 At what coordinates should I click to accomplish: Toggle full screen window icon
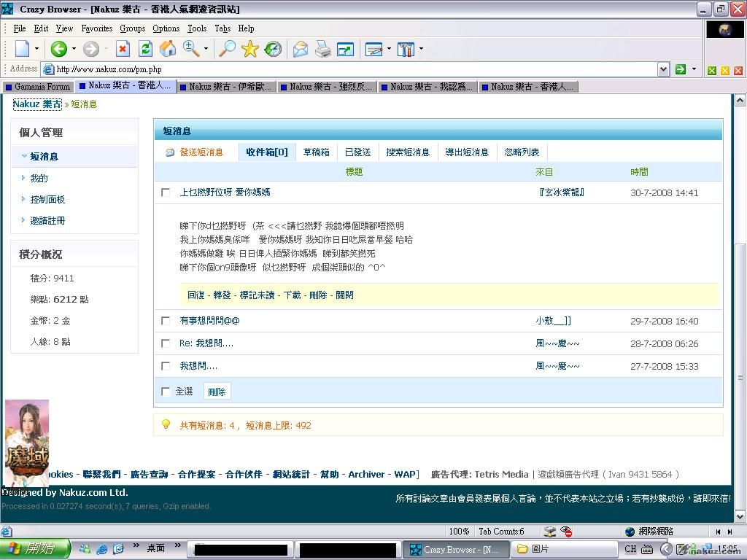[x=345, y=49]
